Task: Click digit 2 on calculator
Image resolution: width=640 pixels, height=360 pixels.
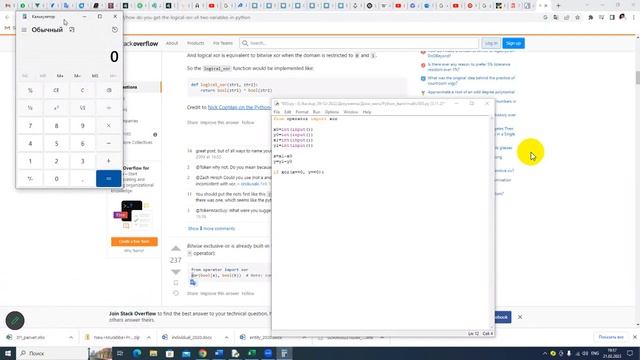Action: [x=56, y=161]
